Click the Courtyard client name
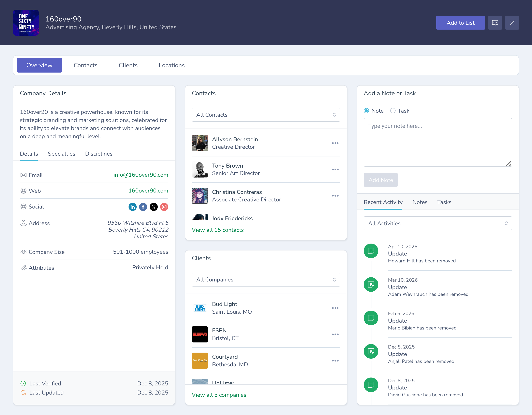The height and width of the screenshot is (415, 532). coord(225,357)
